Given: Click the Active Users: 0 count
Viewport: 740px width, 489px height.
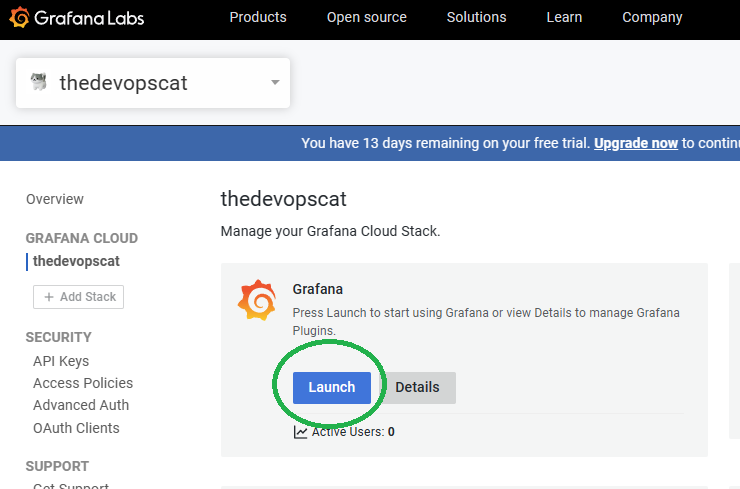Looking at the screenshot, I should pyautogui.click(x=353, y=432).
